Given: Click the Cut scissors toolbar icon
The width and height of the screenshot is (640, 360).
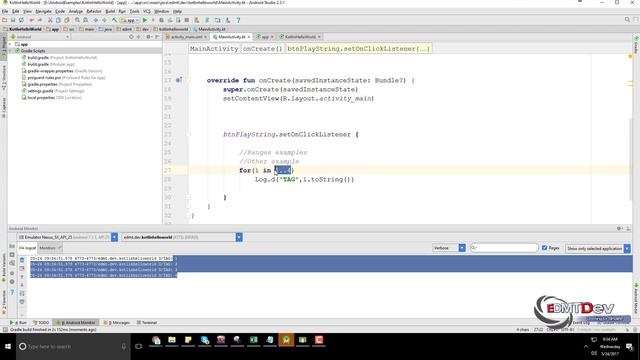Looking at the screenshot, I should tap(50, 20).
